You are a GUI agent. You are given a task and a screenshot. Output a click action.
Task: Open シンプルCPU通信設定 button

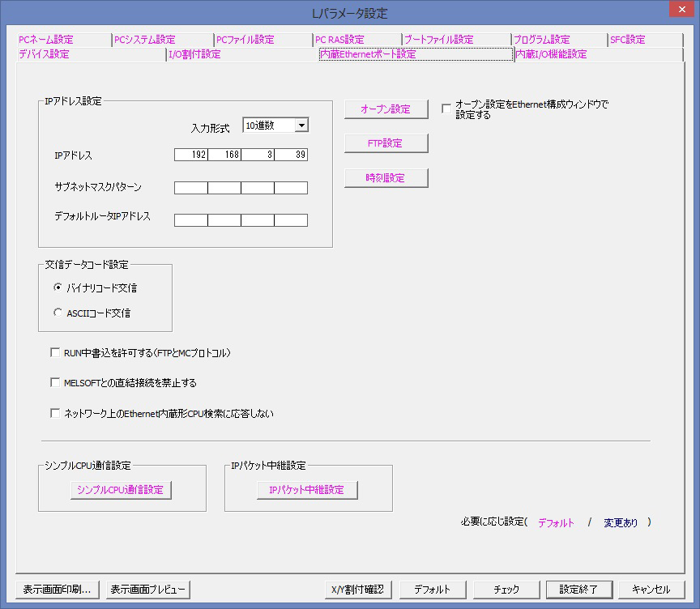click(x=121, y=490)
